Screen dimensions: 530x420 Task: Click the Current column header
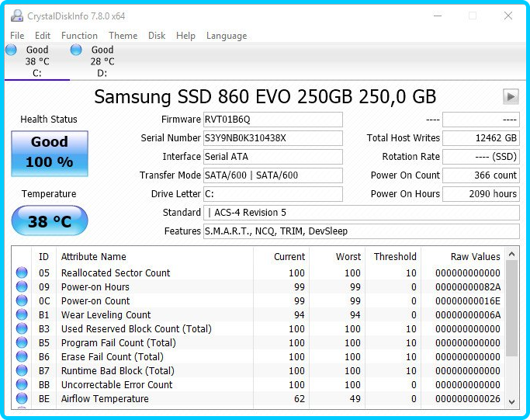point(281,257)
